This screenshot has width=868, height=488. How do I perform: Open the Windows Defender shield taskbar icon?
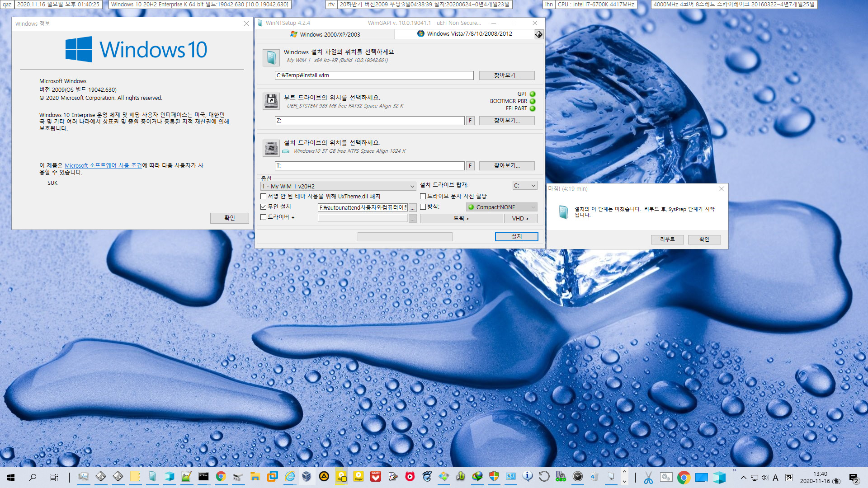click(x=494, y=477)
